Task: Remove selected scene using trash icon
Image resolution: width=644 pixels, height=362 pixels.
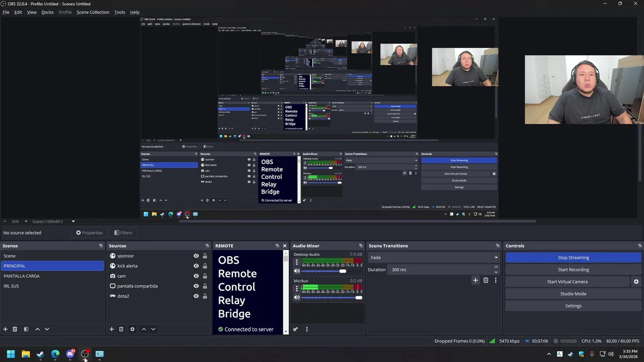Action: click(15, 329)
